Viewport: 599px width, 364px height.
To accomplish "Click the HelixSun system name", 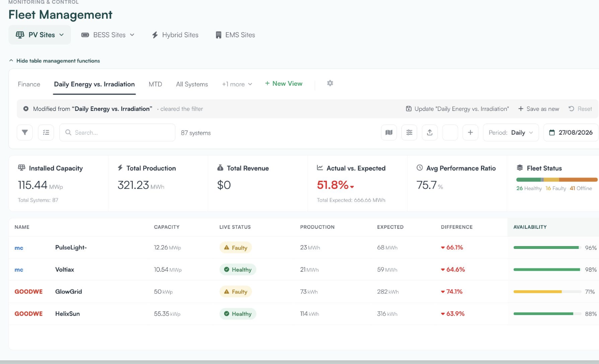I will coord(68,314).
